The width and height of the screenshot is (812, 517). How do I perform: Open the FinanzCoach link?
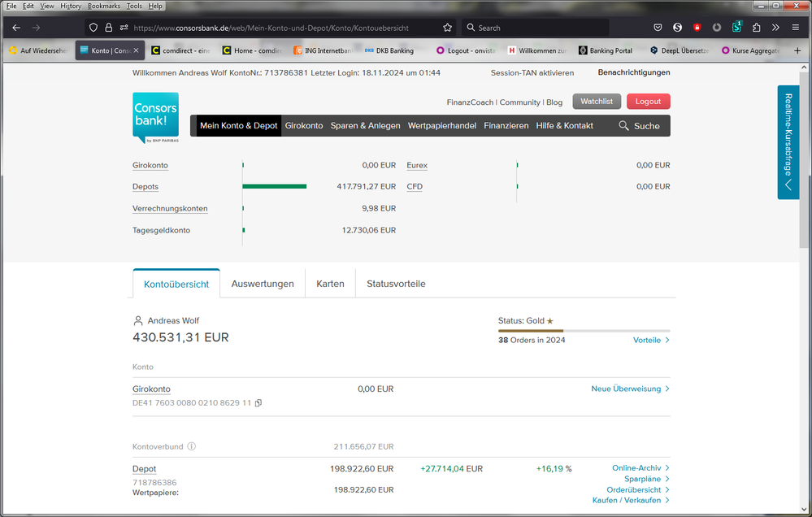pyautogui.click(x=471, y=102)
